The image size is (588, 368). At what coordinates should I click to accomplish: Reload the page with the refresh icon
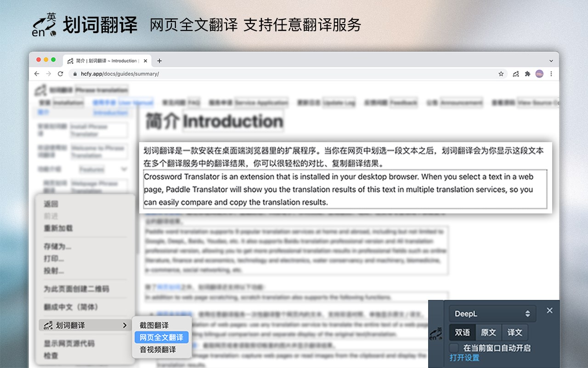(x=60, y=74)
